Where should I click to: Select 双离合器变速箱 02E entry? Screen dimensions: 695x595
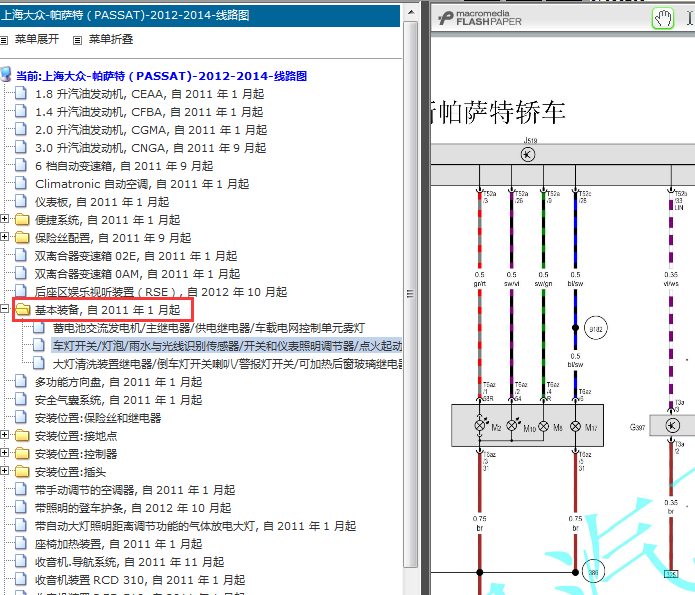pyautogui.click(x=136, y=256)
